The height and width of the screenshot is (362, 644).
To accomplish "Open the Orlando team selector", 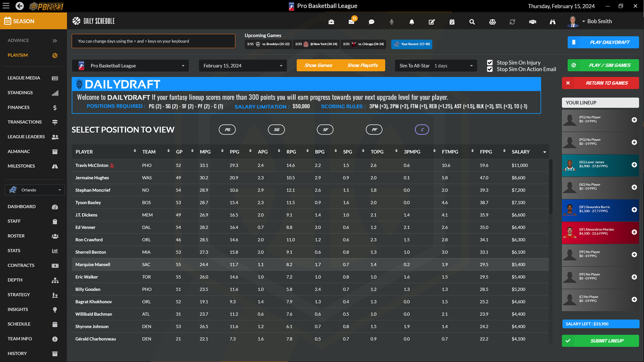I will pos(35,190).
